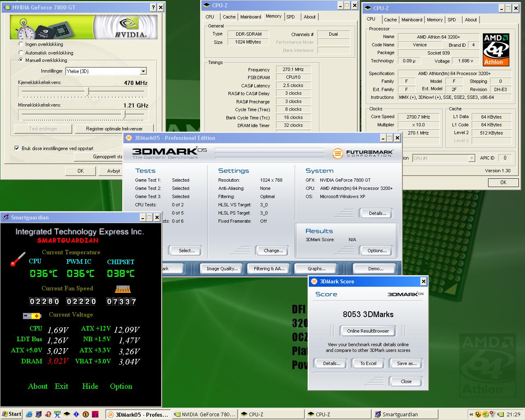
Task: Open the Innstillinger Ytelse (3D) dropdown
Action: point(143,71)
